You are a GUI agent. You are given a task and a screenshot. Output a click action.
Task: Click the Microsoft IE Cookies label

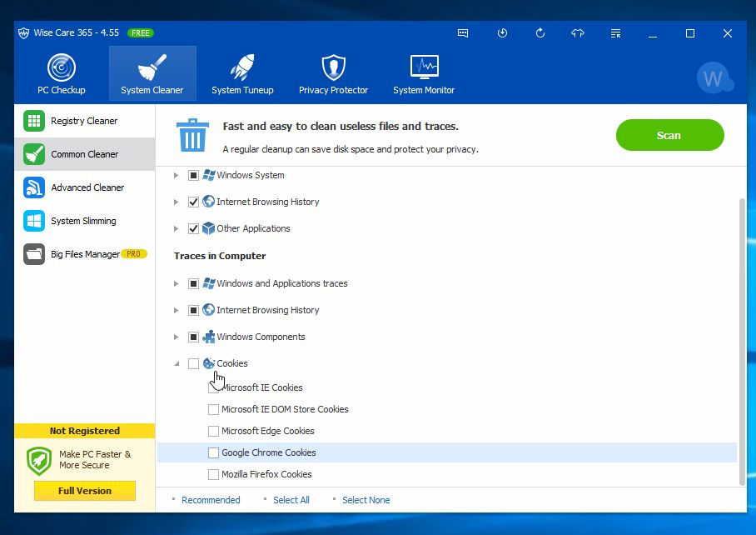(x=262, y=387)
